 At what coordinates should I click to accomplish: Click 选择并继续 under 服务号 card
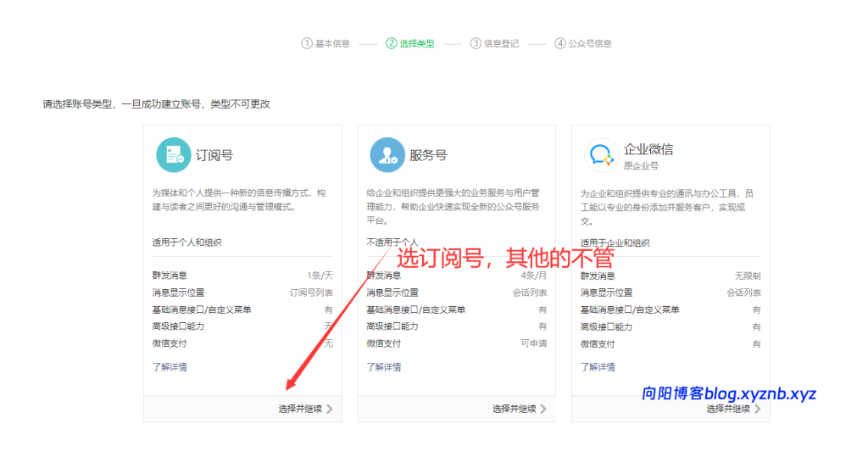515,409
